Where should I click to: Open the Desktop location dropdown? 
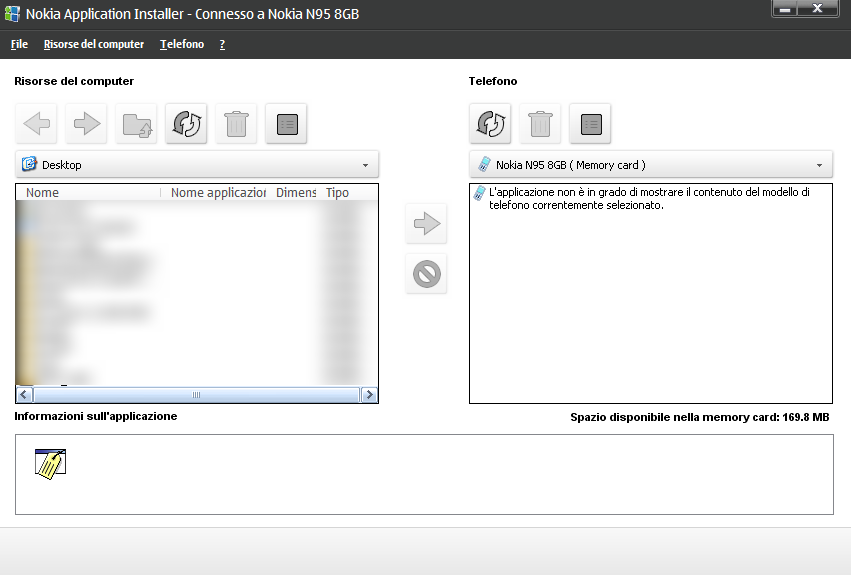197,165
